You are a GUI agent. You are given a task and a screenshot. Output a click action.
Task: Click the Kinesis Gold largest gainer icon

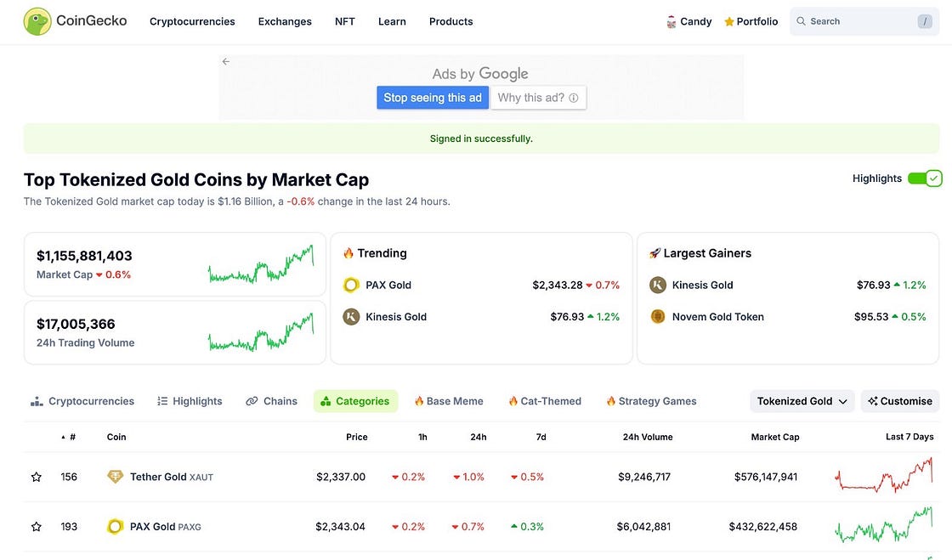pyautogui.click(x=658, y=286)
